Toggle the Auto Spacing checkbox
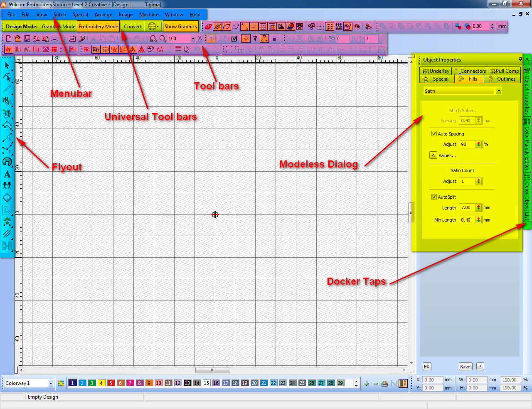Viewport: 532px width, 409px height. pos(434,134)
